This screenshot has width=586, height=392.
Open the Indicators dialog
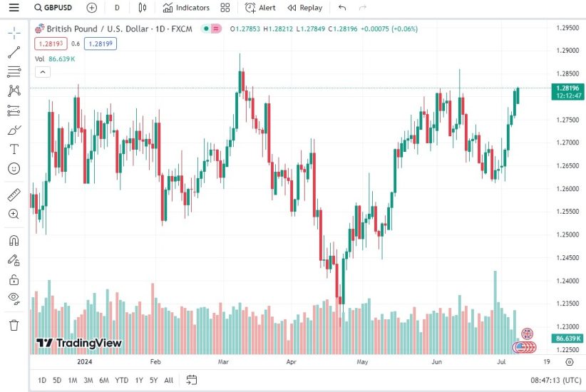pos(186,8)
